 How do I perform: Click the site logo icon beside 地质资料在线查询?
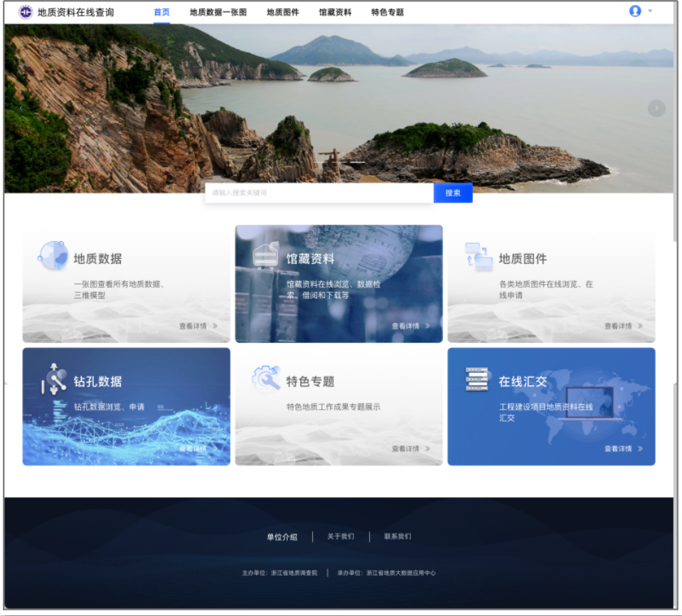[x=26, y=12]
